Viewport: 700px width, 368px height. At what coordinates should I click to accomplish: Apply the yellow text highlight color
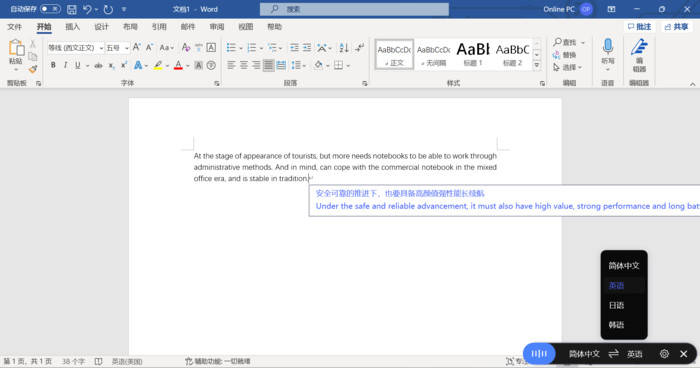pos(158,65)
